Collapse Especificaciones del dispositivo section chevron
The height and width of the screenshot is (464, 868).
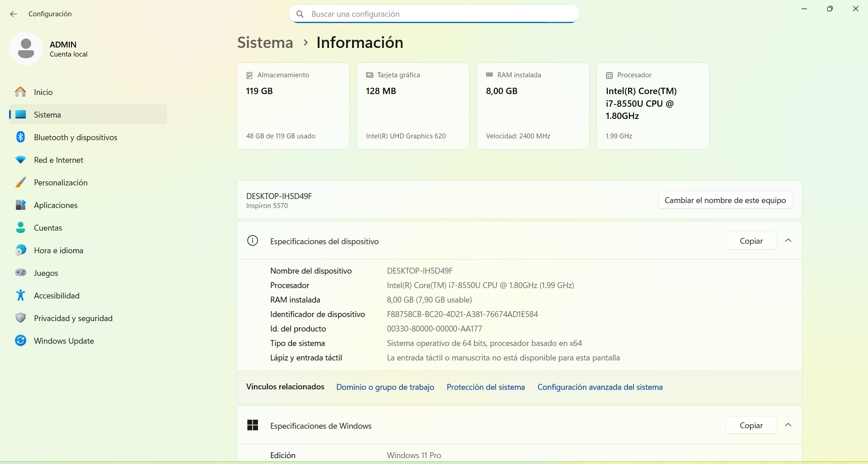[x=788, y=241]
